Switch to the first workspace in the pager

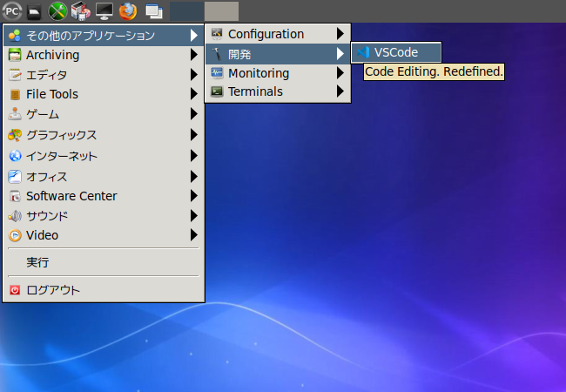click(186, 11)
